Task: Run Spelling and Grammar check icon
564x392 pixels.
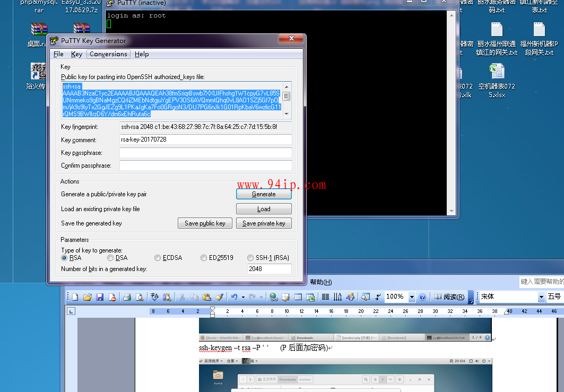Action: [155, 297]
